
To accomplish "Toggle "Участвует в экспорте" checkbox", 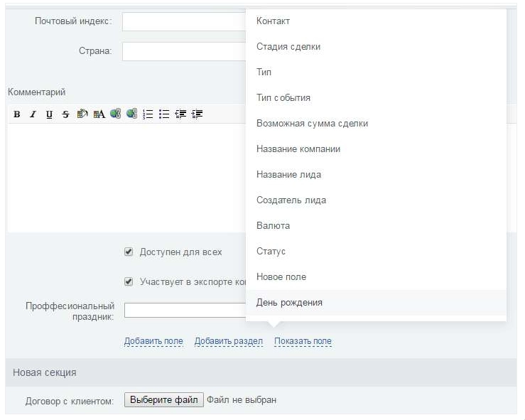I will (129, 281).
